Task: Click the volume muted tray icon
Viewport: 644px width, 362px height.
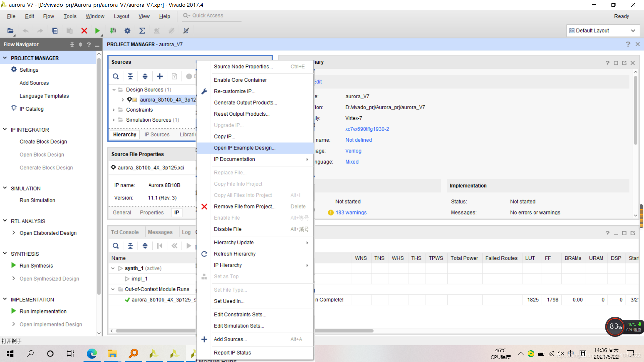Action: (x=560, y=353)
